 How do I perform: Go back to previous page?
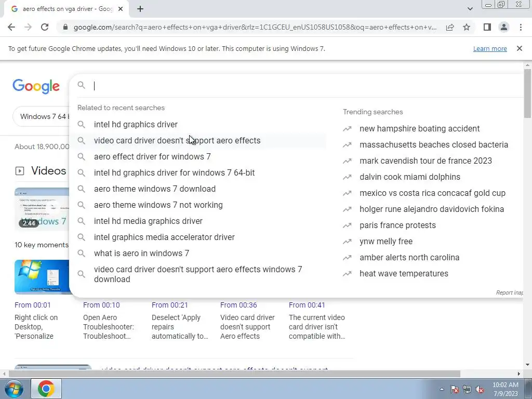[11, 27]
